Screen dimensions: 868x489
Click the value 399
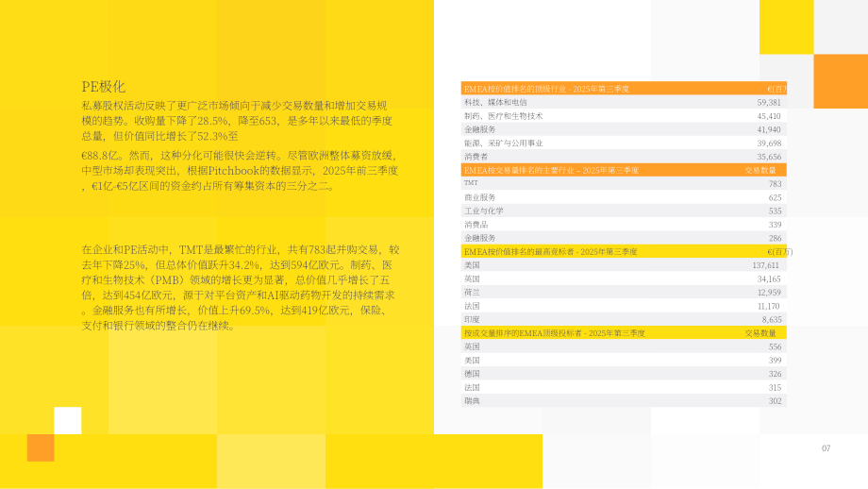pos(775,360)
